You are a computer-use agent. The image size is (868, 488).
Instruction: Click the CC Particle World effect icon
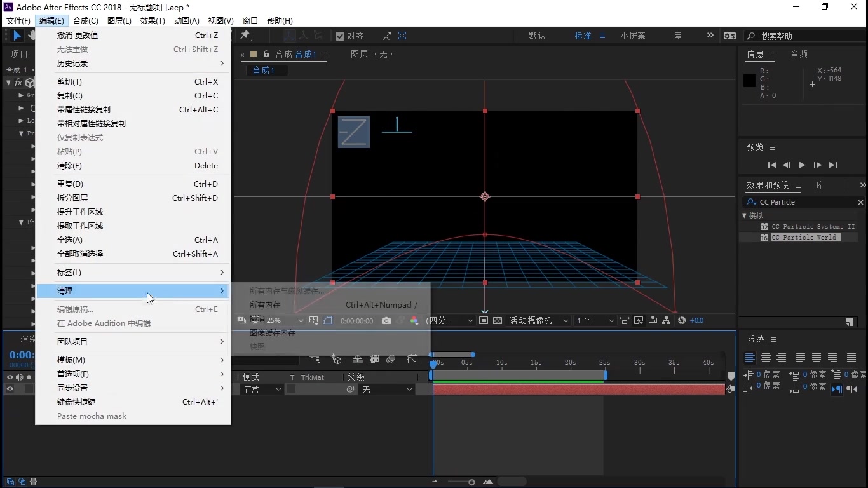point(764,238)
